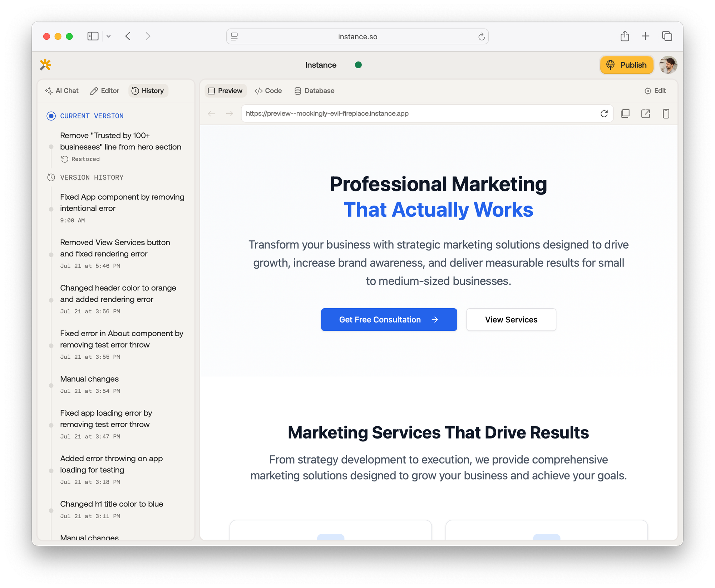Copy the preview URL
This screenshot has height=588, width=715.
pos(625,114)
